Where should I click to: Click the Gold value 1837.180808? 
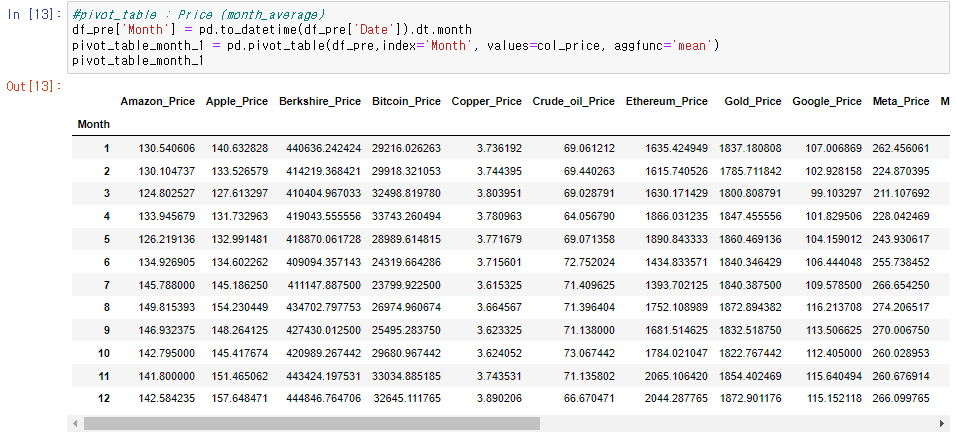point(750,149)
